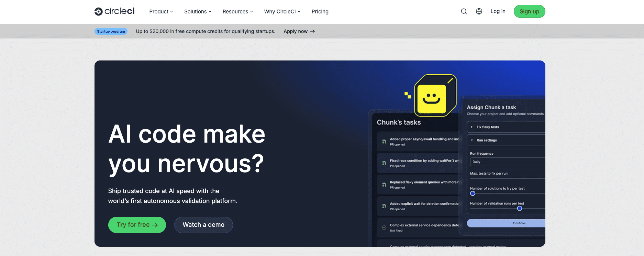
Task: Expand the Why CircleCI menu
Action: point(282,11)
